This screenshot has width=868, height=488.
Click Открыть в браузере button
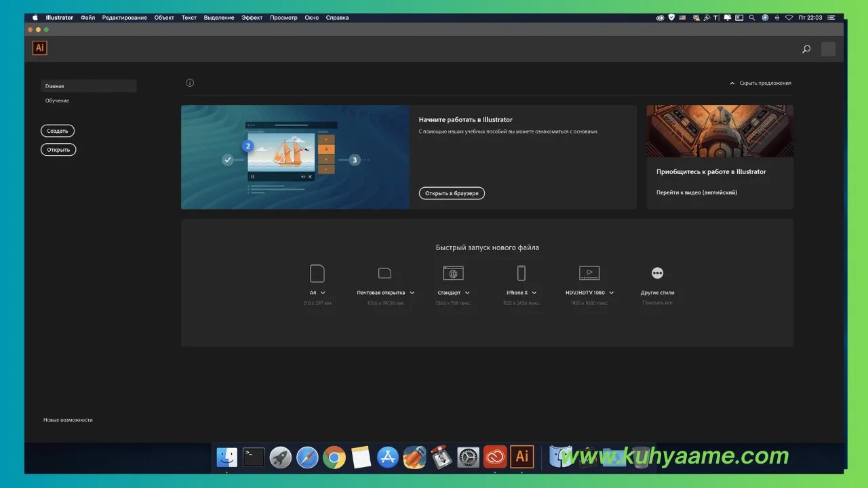click(452, 193)
